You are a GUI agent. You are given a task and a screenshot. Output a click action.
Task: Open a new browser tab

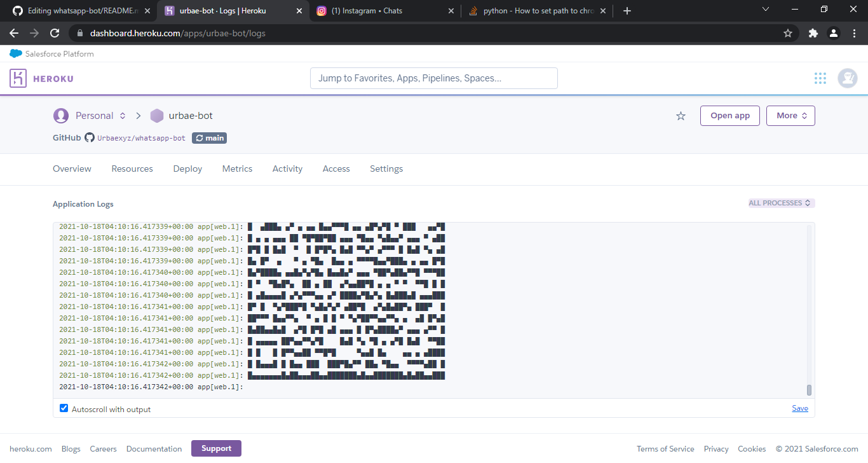click(x=627, y=11)
